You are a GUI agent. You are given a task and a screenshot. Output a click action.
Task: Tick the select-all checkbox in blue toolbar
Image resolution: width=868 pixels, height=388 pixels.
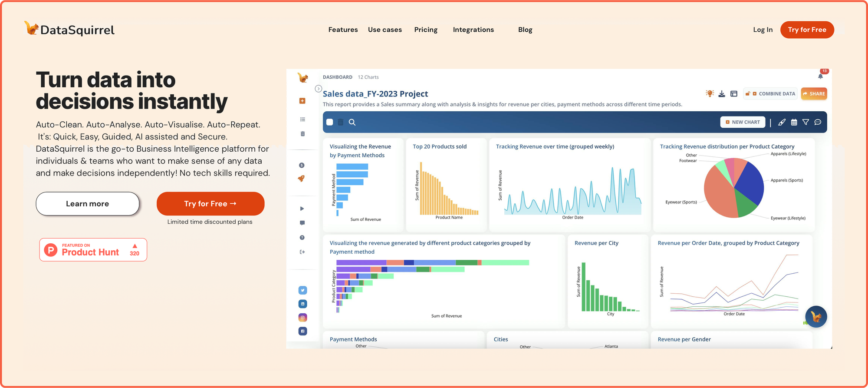[330, 123]
